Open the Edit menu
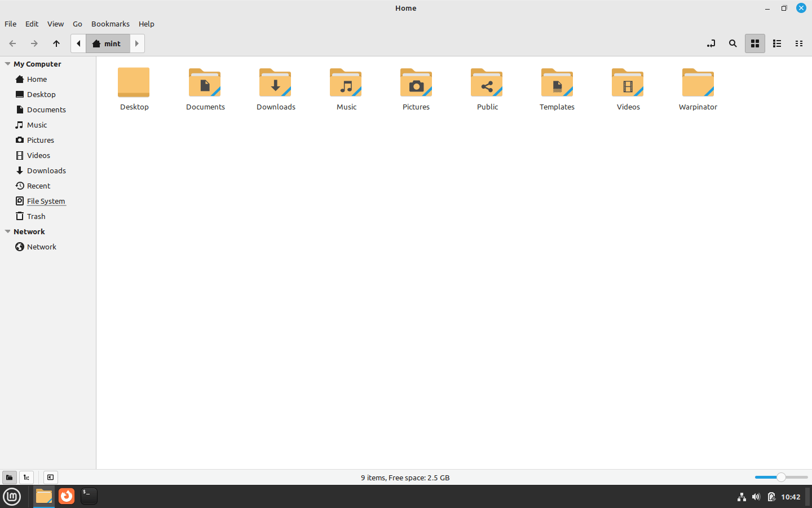 point(32,24)
